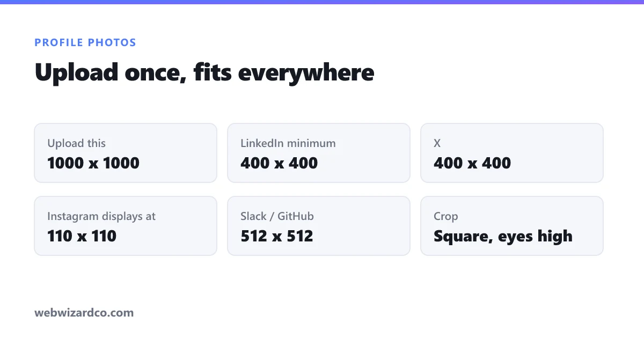The height and width of the screenshot is (338, 644).
Task: Open the Instagram displays at card
Action: tap(126, 226)
